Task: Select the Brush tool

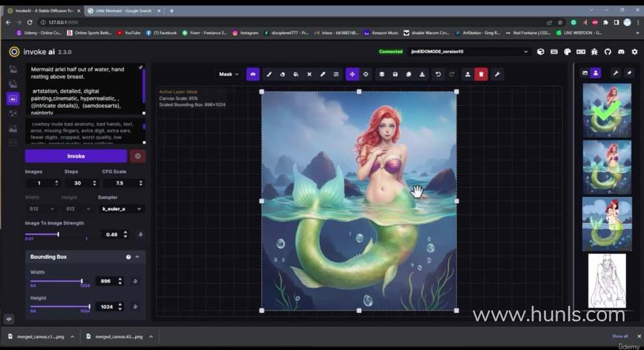Action: click(269, 74)
